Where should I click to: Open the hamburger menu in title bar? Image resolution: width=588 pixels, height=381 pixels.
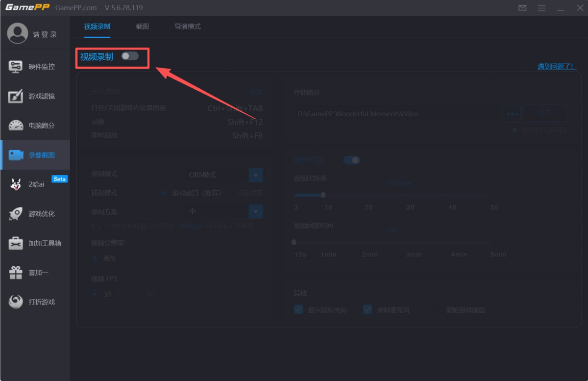541,8
